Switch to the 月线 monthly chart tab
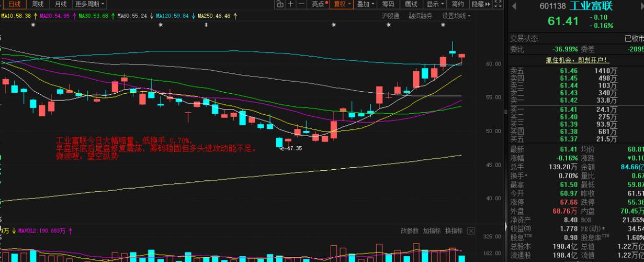The image size is (644, 262). tap(60, 4)
